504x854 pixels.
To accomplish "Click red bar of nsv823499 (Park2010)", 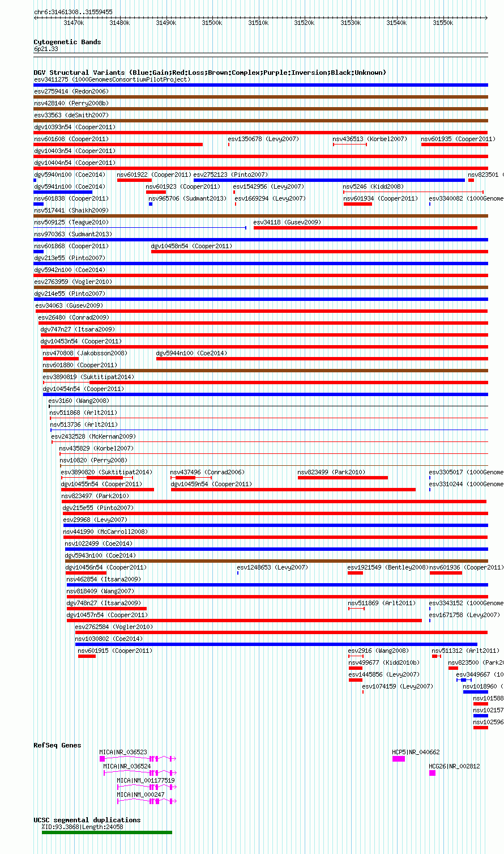I will pyautogui.click(x=343, y=478).
